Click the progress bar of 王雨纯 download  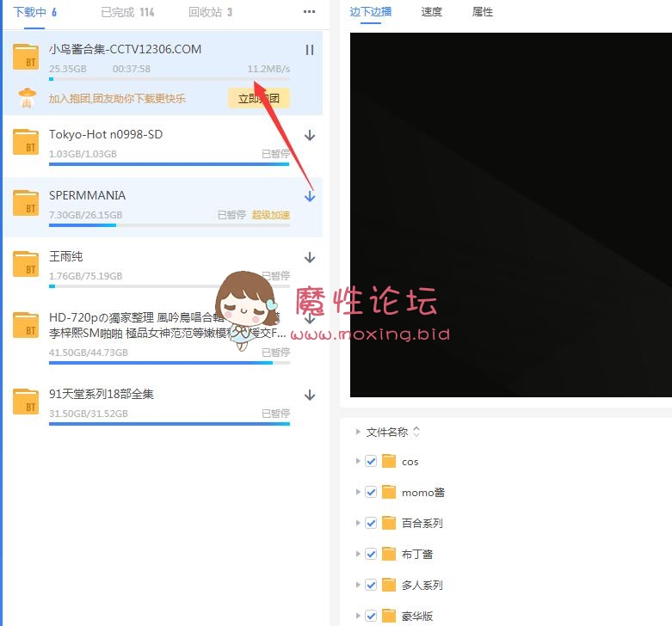coord(169,286)
